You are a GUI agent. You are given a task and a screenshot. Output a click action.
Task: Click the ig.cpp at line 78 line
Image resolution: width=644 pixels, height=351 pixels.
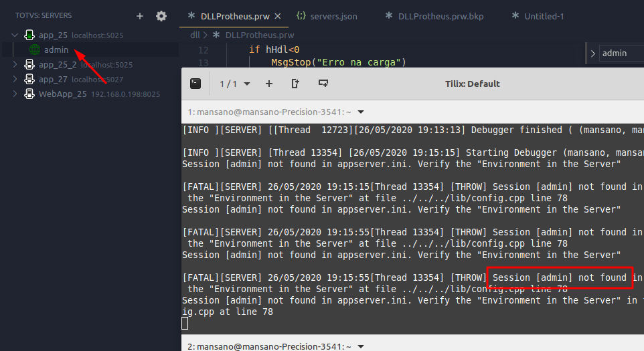(228, 312)
